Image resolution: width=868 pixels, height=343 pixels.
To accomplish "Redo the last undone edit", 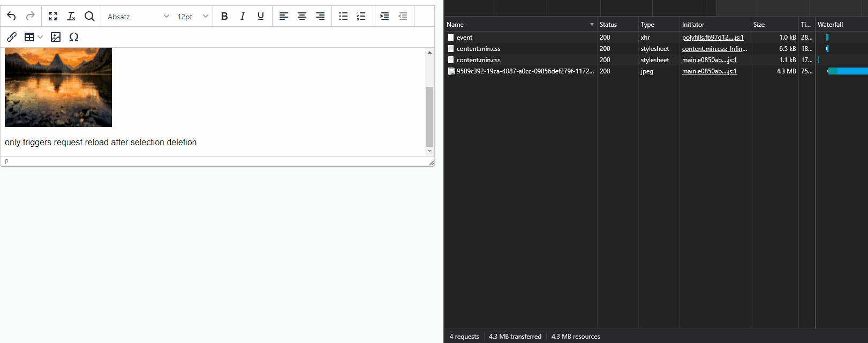I will coord(31,16).
